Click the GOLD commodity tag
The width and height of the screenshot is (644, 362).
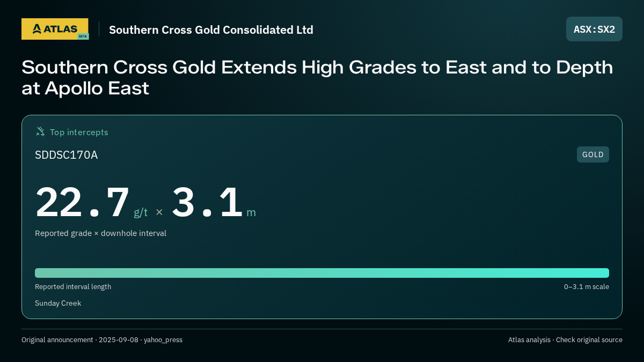(593, 154)
